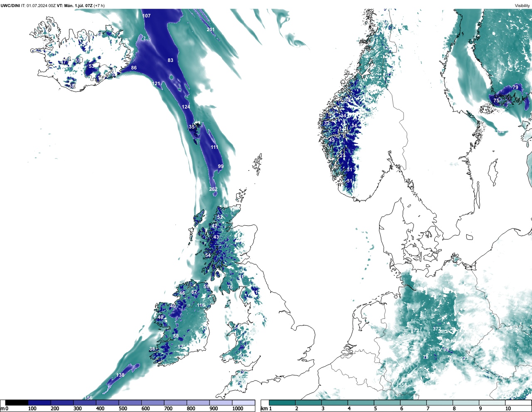This screenshot has width=532, height=412.
Task: Click the '62' value in Northern Ireland
Action: pos(194,292)
